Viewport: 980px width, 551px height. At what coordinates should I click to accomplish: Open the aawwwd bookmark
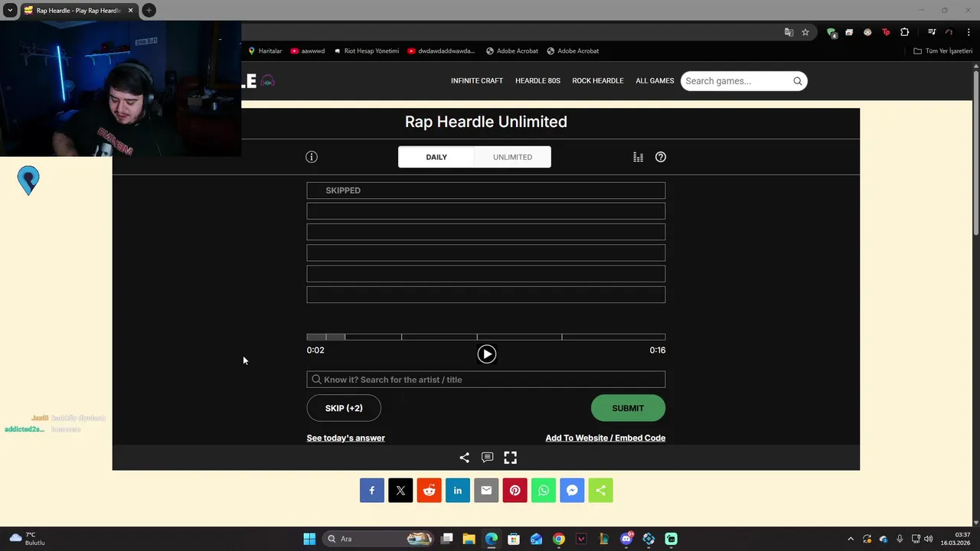tap(307, 51)
